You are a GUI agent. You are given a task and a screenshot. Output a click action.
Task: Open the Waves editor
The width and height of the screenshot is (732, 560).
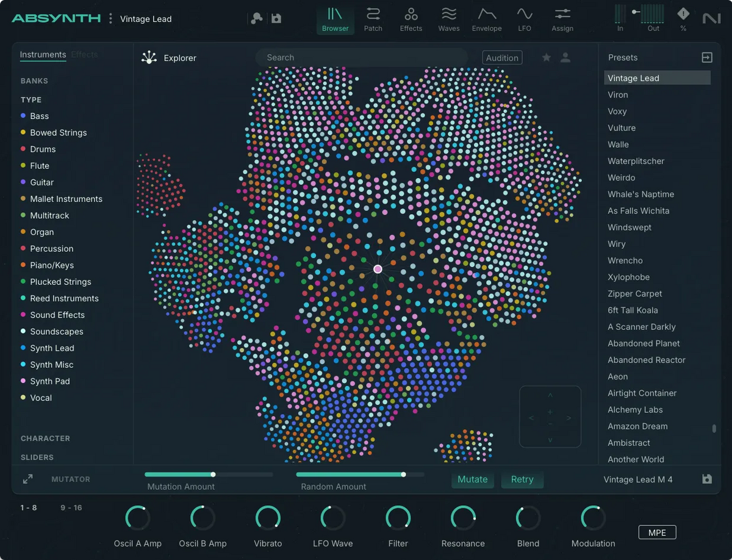pyautogui.click(x=449, y=19)
